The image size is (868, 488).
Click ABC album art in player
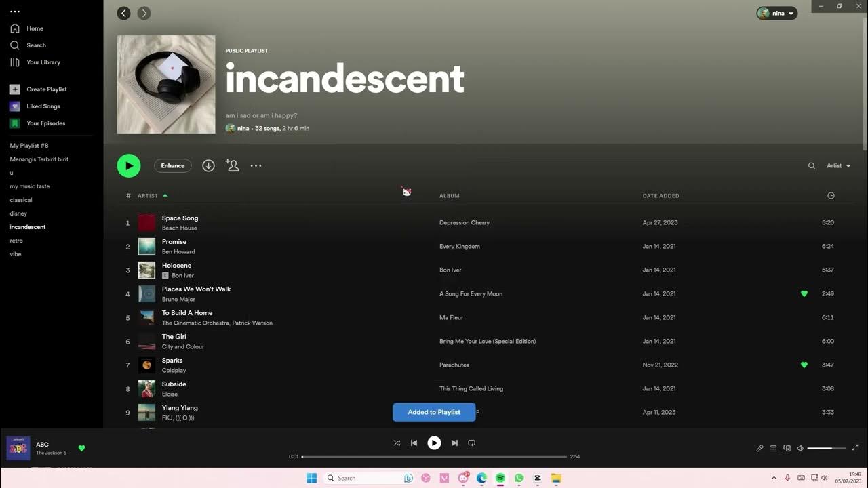coord(18,449)
